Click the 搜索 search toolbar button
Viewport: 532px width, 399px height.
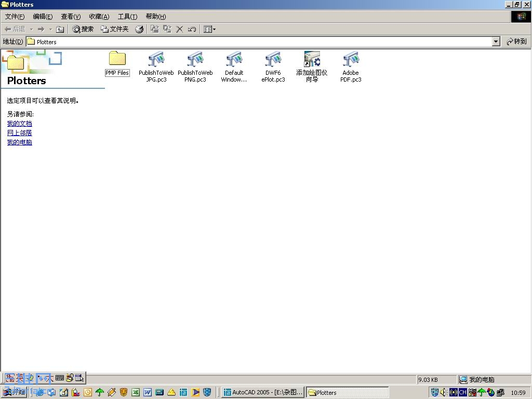[83, 30]
